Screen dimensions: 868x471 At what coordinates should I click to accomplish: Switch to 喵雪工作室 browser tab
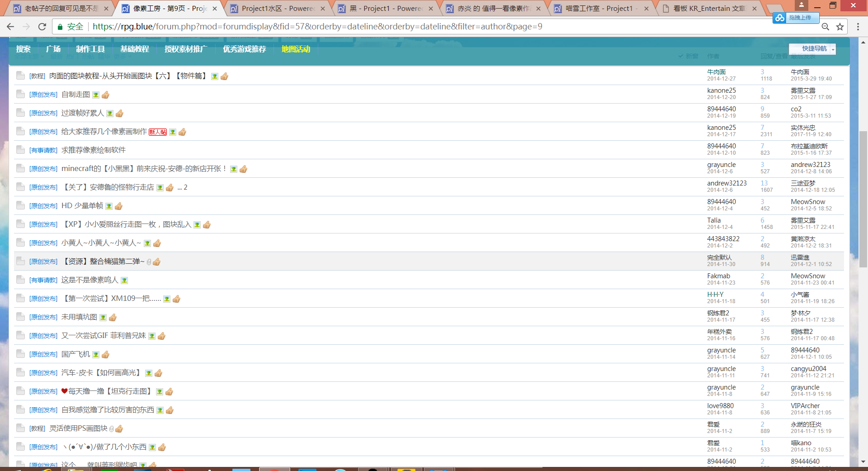pyautogui.click(x=601, y=8)
